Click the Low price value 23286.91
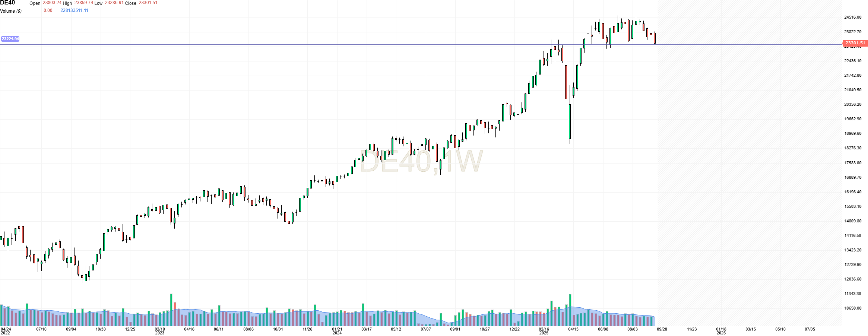868x336 pixels. tap(114, 3)
